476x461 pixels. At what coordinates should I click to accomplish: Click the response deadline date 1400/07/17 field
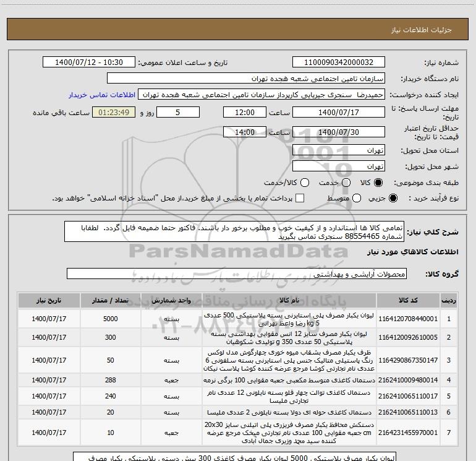pos(339,113)
